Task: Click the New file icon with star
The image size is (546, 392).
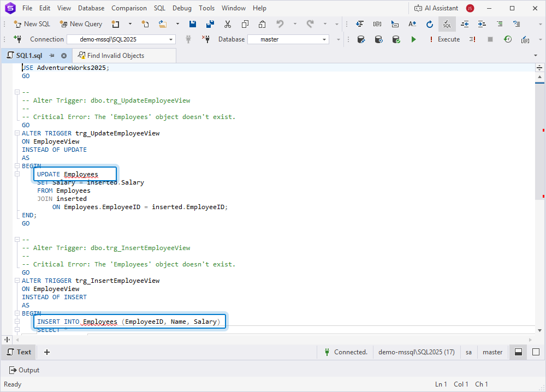Action: coord(115,24)
